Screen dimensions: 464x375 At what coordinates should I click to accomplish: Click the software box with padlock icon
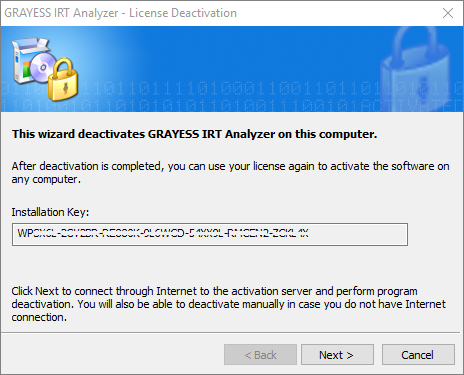tap(45, 69)
